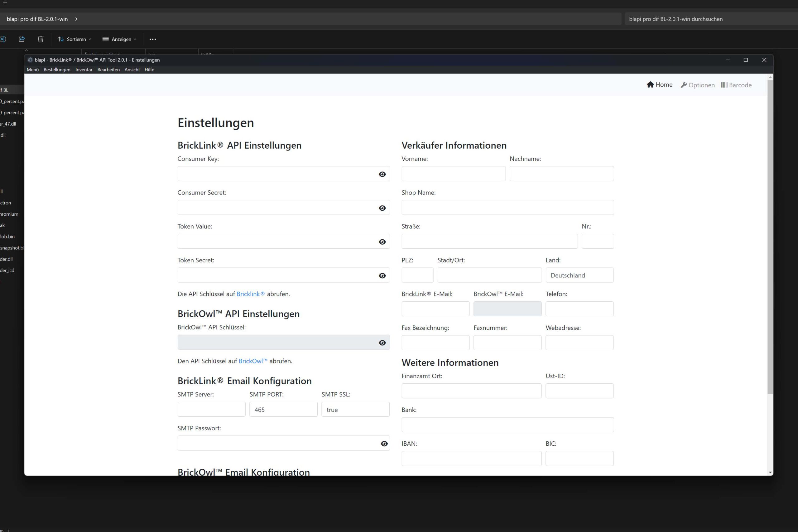Click the blapi app icon in title bar
The image size is (798, 532).
tap(30, 60)
